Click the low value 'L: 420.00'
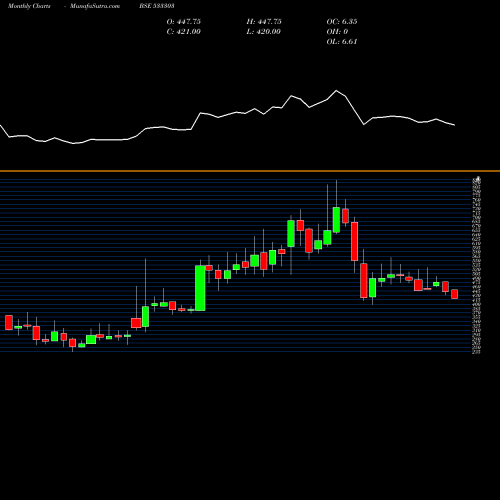Viewport: 500px width, 500px height. click(x=264, y=32)
